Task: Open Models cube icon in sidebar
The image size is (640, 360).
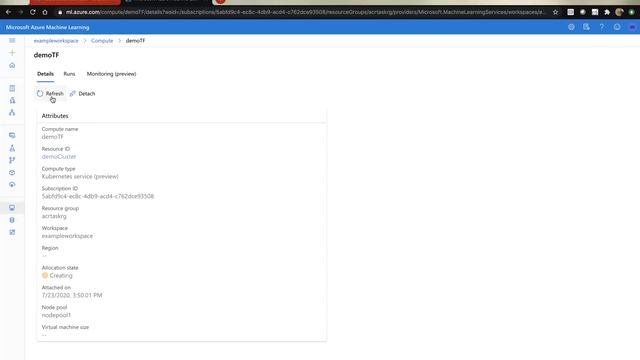Action: tap(12, 173)
